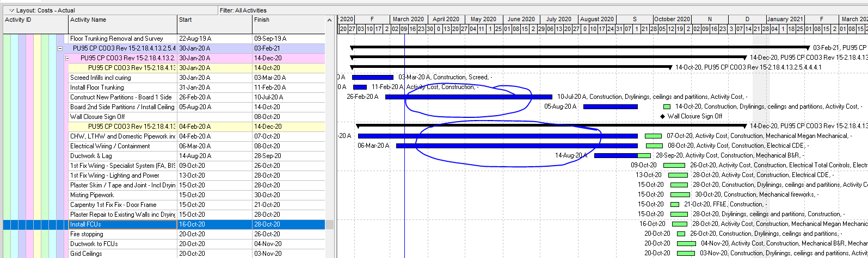
Task: Click the blue Gantt bar ending 11-Feb-20 A
Action: [360, 87]
